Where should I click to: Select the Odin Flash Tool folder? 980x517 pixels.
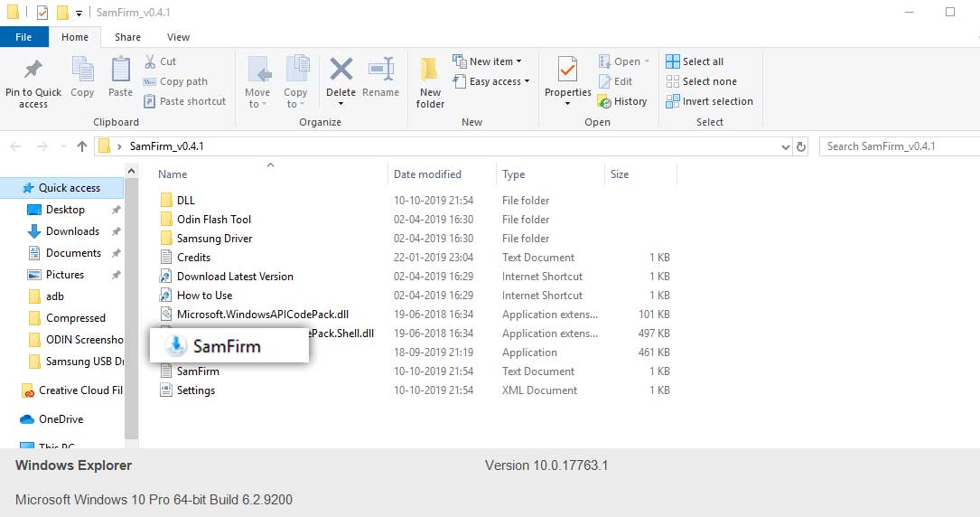point(206,220)
